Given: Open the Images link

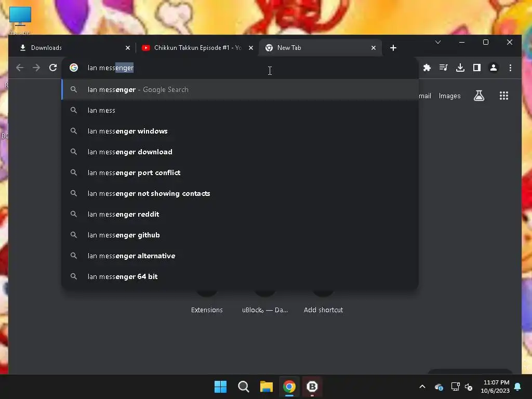Looking at the screenshot, I should pyautogui.click(x=449, y=96).
